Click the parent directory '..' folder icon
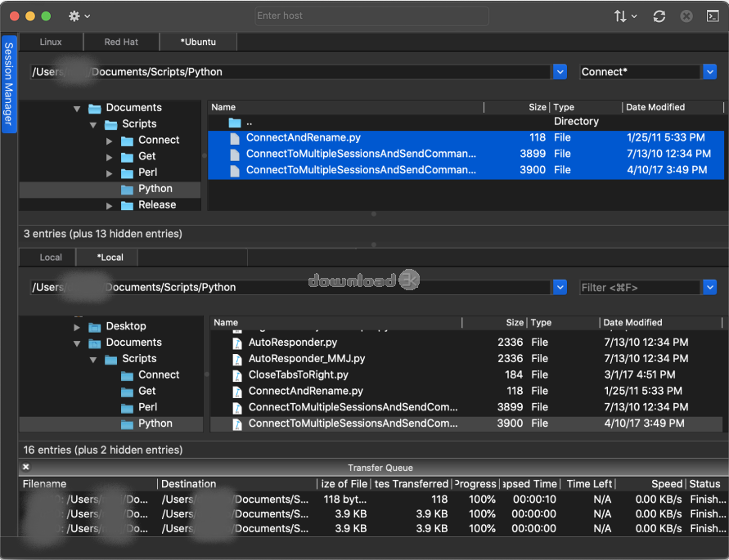 tap(235, 123)
